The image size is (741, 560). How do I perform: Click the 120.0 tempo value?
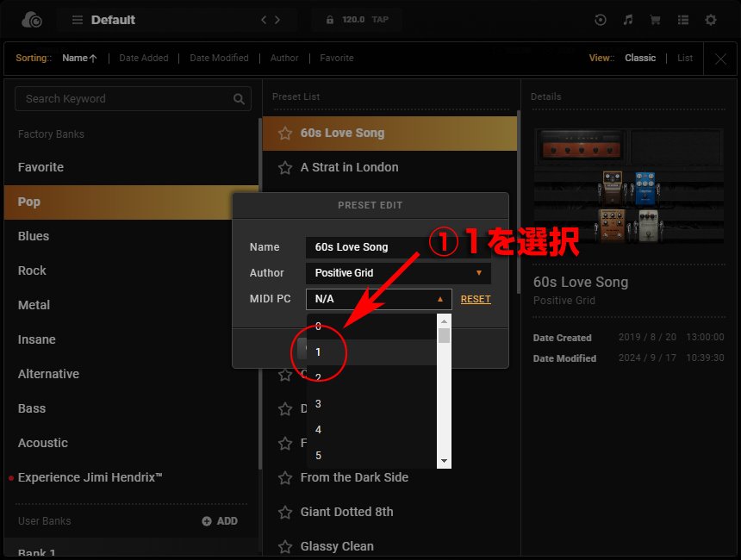tap(353, 20)
